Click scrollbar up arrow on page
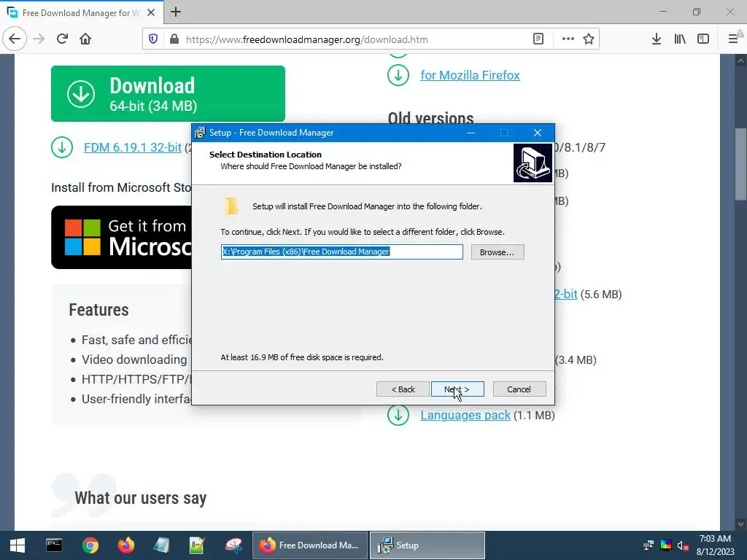The height and width of the screenshot is (560, 747). 740,61
